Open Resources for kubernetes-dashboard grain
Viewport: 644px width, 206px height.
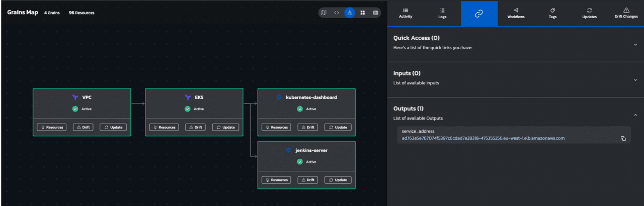[276, 127]
